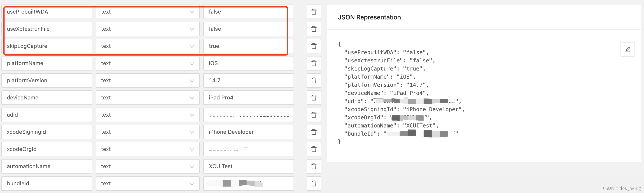
Task: Delete the bundleId capability row
Action: click(x=314, y=184)
